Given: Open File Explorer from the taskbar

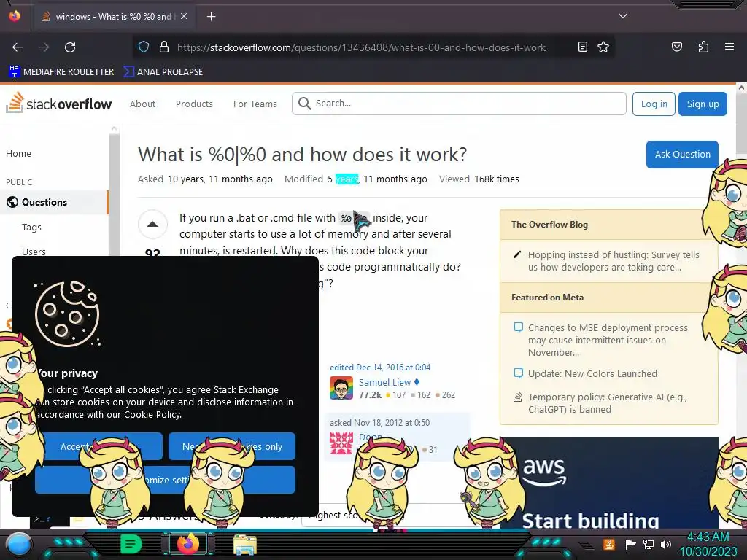Looking at the screenshot, I should pos(245,544).
